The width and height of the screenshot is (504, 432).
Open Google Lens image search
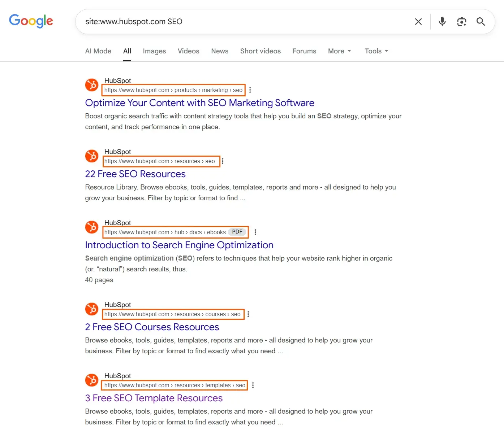(461, 22)
